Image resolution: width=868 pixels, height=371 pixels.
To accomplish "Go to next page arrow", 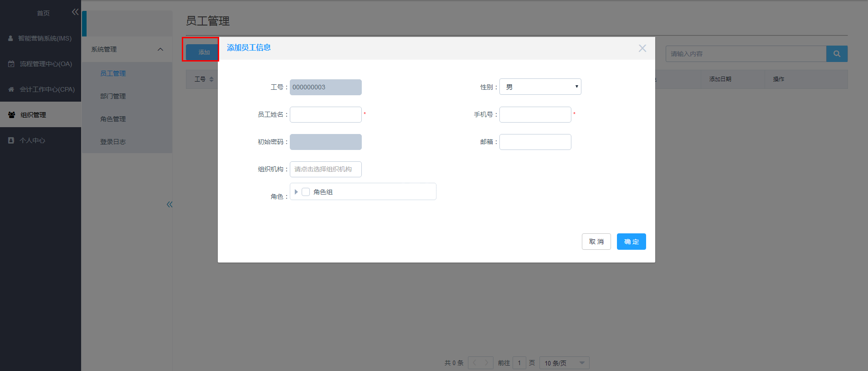I will coord(487,363).
